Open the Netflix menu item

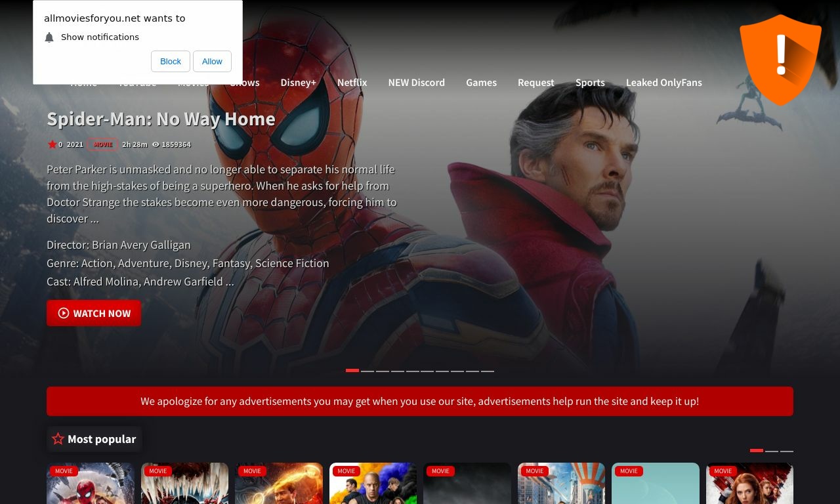click(x=352, y=83)
